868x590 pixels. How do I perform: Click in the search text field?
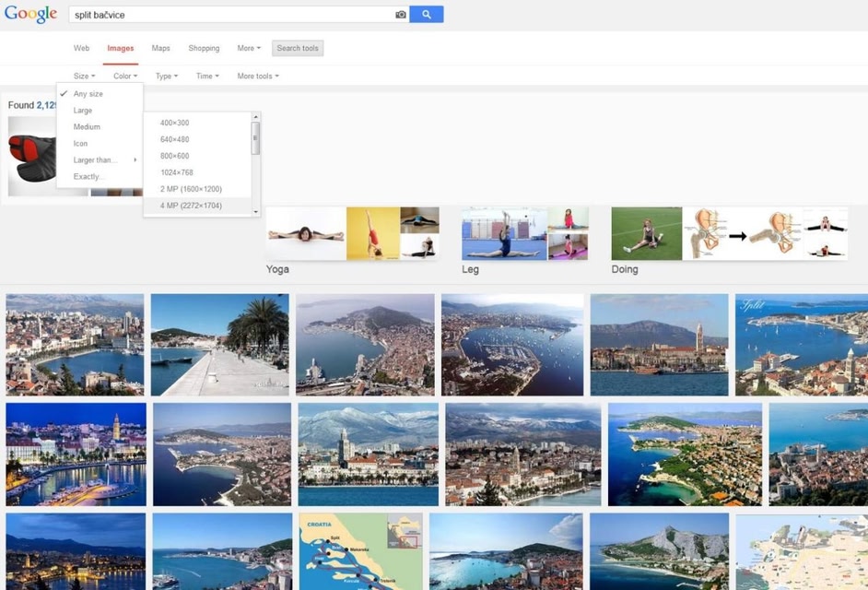pyautogui.click(x=230, y=15)
